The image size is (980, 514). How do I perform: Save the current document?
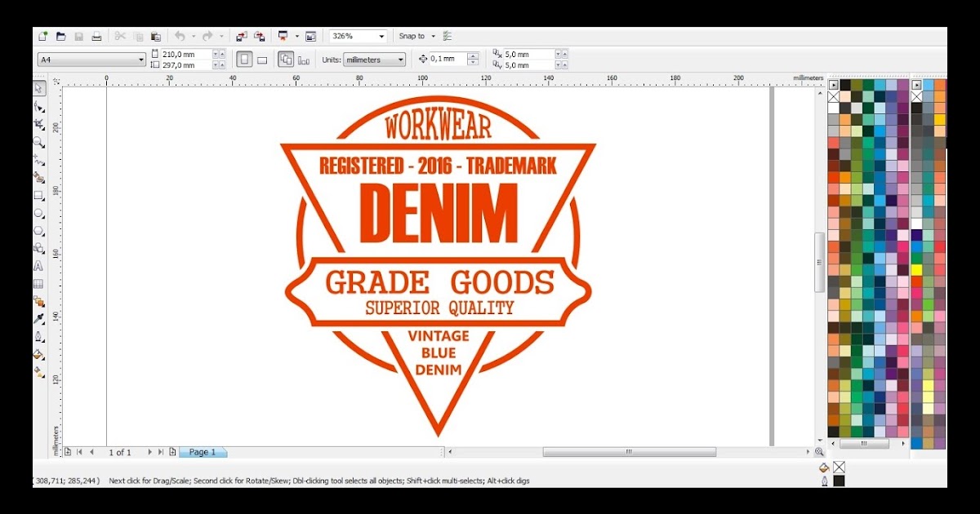coord(79,36)
